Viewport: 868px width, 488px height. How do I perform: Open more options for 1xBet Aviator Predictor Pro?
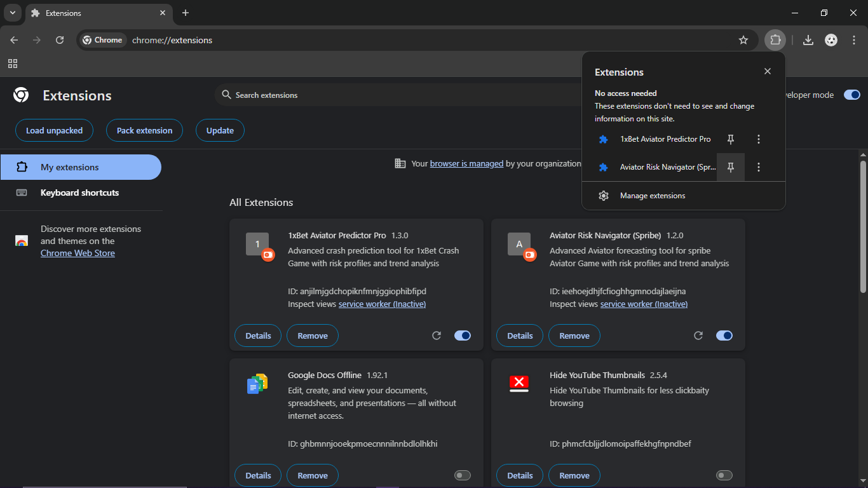pyautogui.click(x=759, y=139)
